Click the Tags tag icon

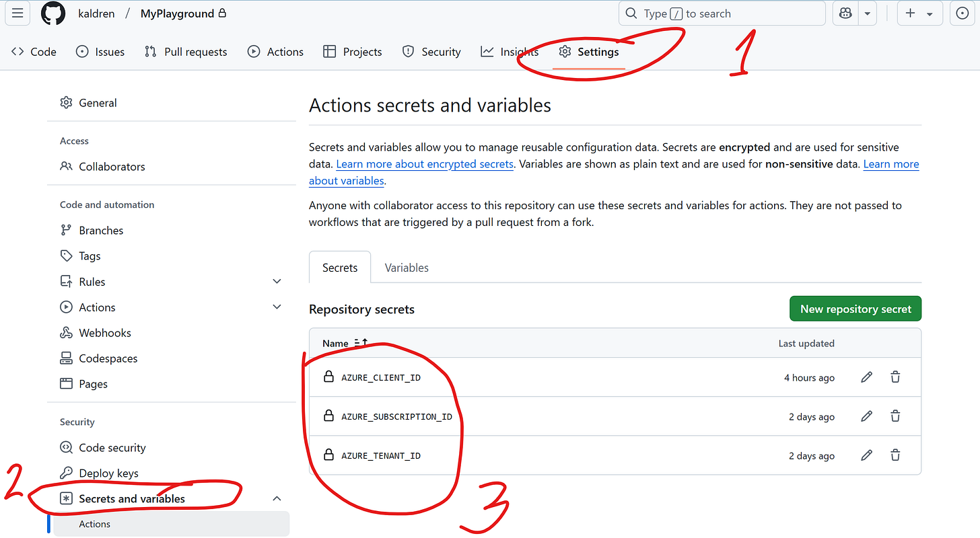pos(66,256)
